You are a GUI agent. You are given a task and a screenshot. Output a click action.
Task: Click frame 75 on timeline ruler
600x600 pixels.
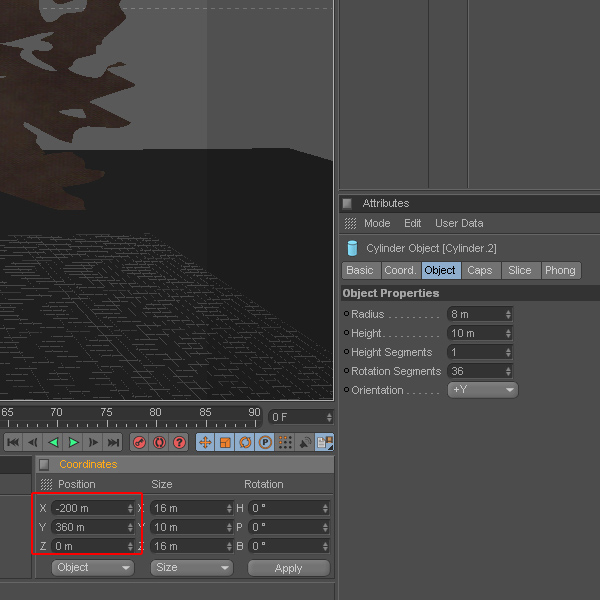[107, 412]
